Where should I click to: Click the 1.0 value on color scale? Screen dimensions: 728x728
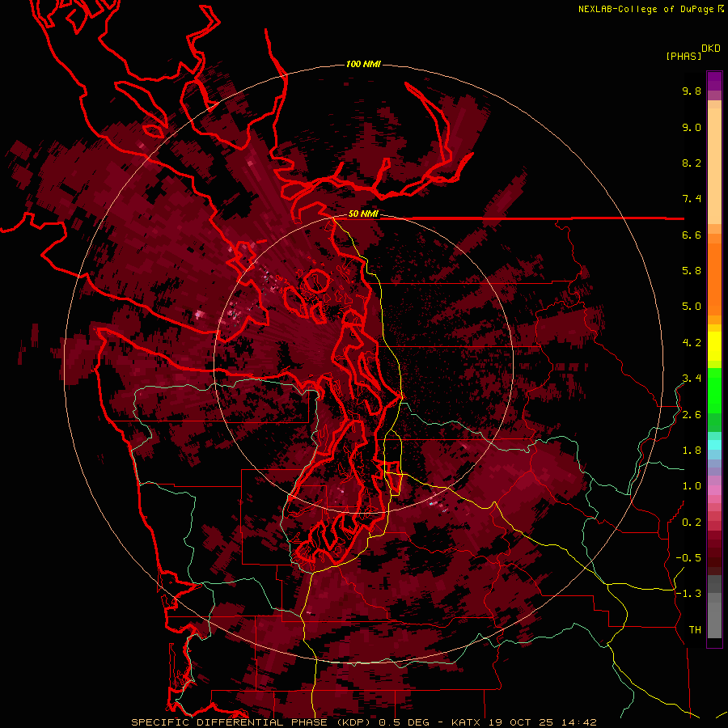click(692, 486)
